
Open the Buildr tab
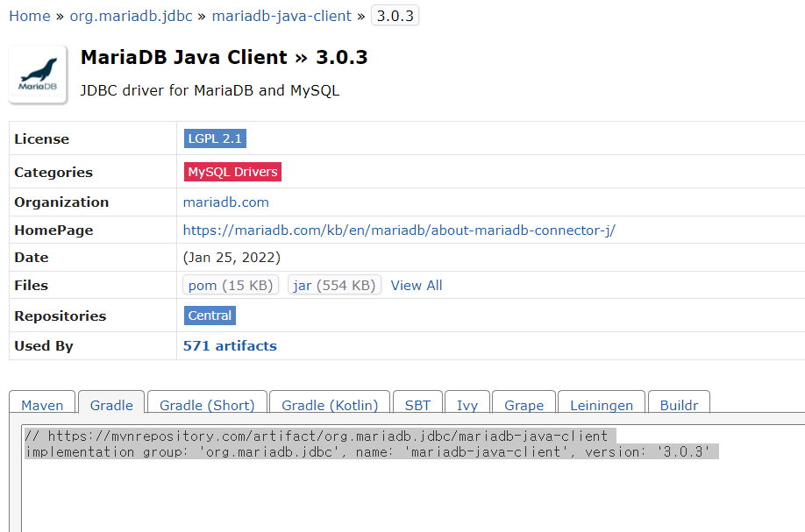pyautogui.click(x=680, y=403)
